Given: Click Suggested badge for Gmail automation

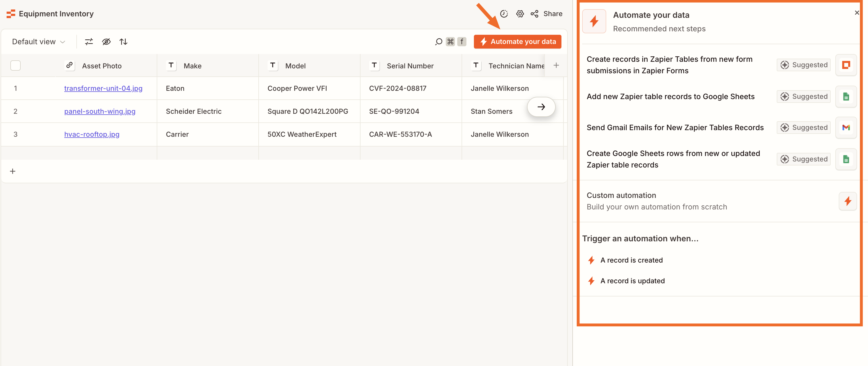Looking at the screenshot, I should 804,128.
